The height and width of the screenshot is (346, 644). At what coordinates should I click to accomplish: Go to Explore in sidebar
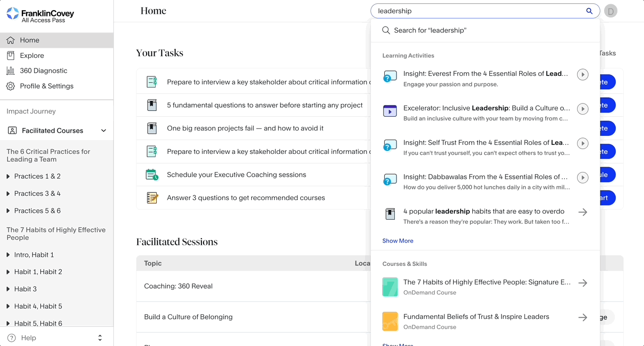(32, 55)
